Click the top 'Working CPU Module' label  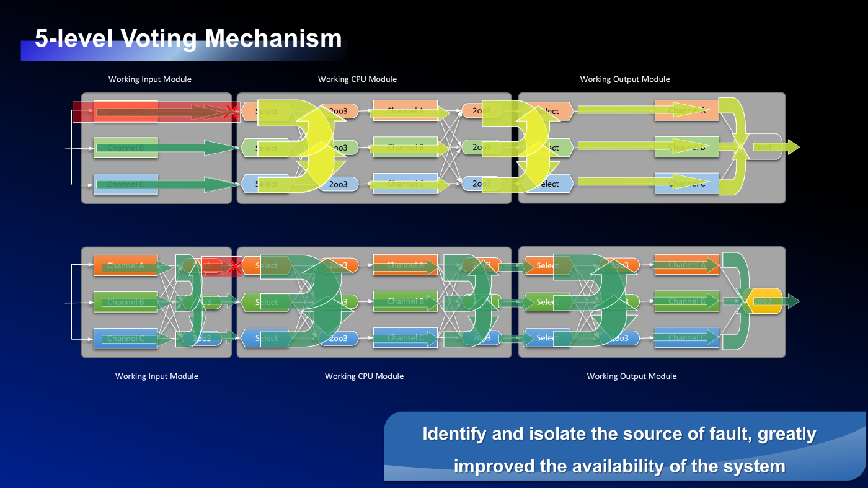pos(357,79)
